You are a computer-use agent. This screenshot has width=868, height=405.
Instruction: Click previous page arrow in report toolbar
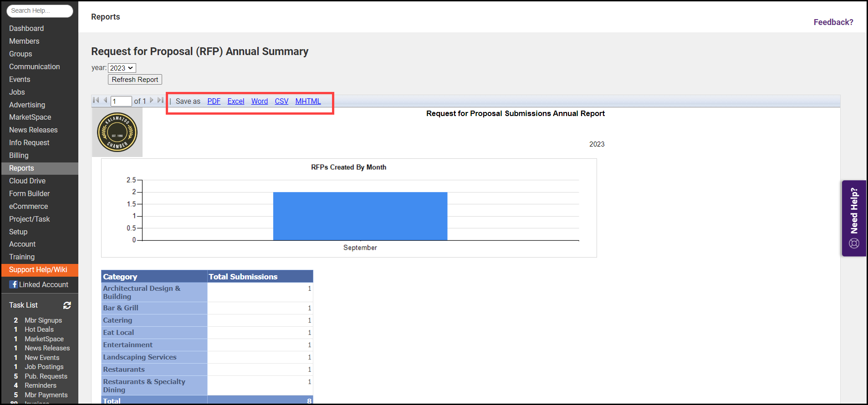click(x=105, y=101)
